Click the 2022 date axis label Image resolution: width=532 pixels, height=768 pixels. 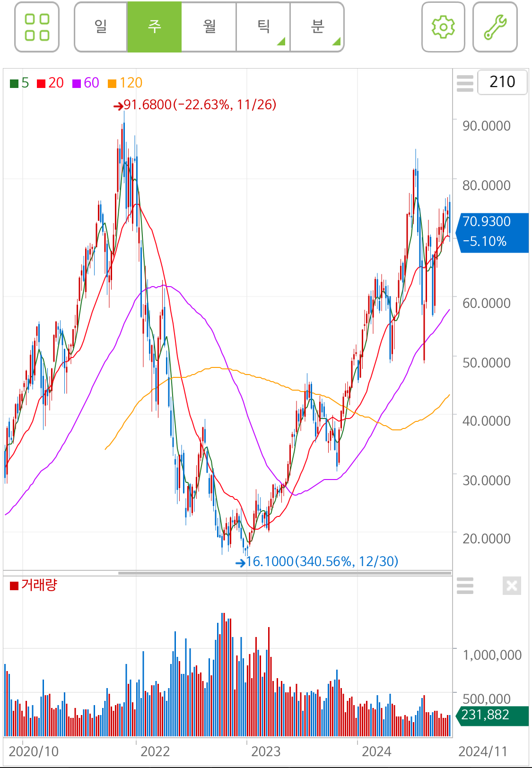point(155,751)
